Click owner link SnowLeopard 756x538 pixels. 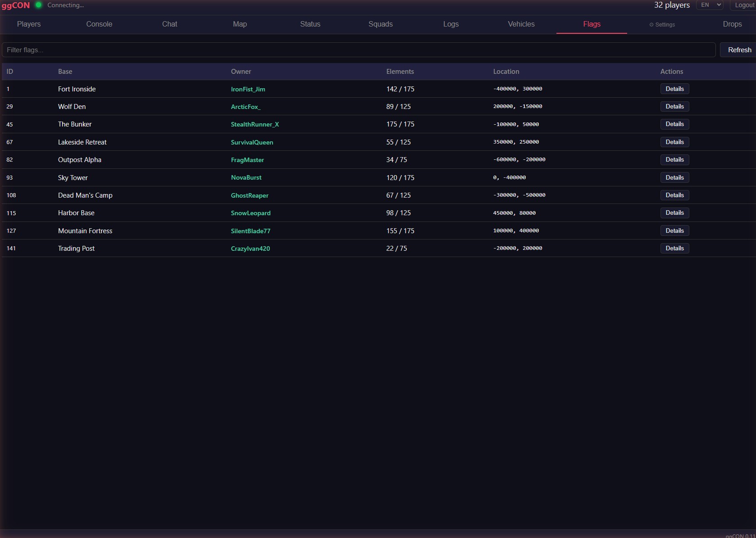250,213
